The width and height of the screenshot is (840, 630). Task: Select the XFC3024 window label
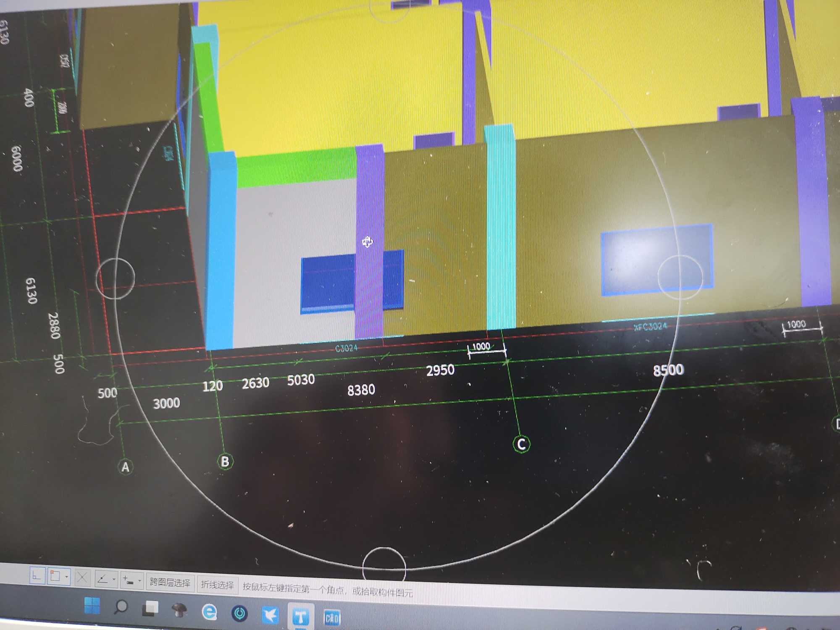650,326
